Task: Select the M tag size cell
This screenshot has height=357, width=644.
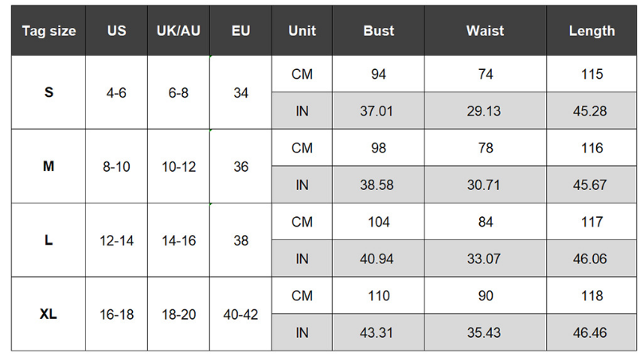Action: (x=49, y=167)
